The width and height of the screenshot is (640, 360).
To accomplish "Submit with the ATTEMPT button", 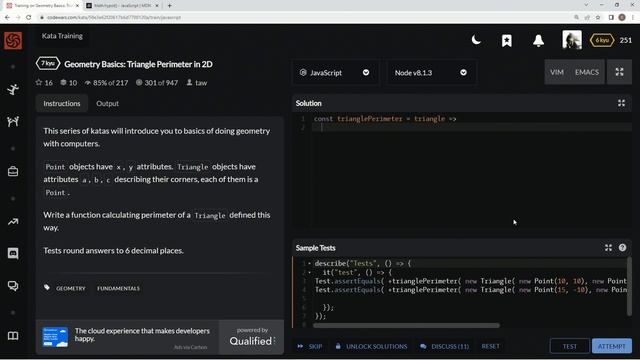I will pos(611,346).
